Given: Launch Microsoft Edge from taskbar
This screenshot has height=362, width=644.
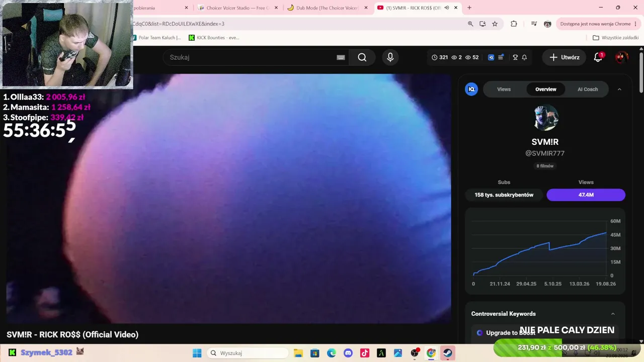Looking at the screenshot, I should point(331,353).
